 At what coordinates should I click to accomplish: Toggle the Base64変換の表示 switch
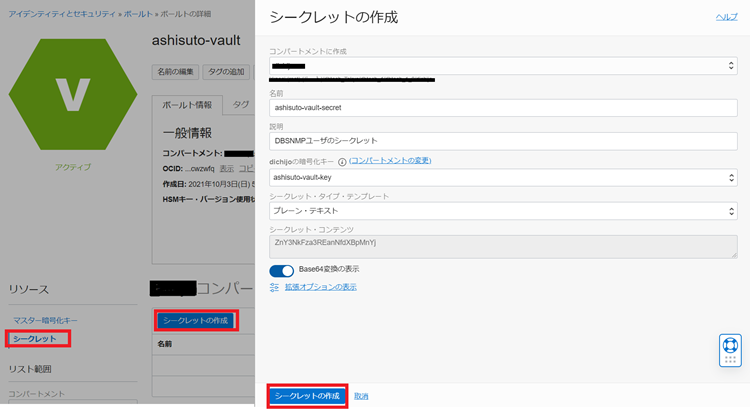[x=281, y=270]
